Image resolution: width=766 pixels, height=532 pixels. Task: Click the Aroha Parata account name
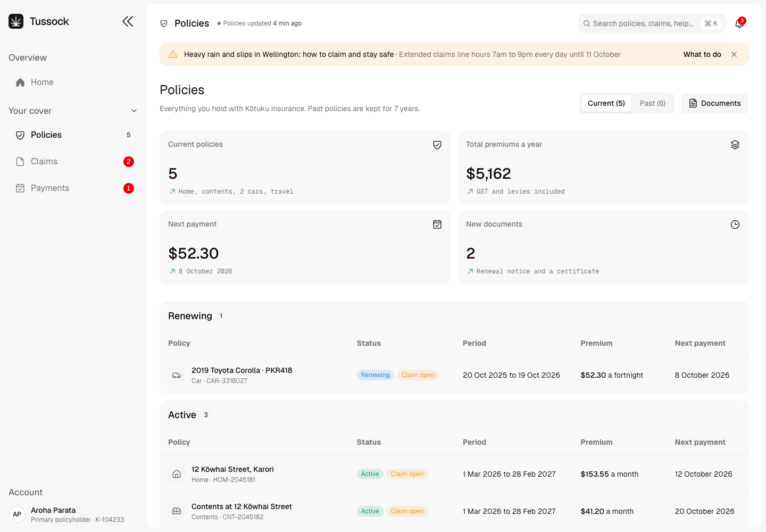click(53, 510)
